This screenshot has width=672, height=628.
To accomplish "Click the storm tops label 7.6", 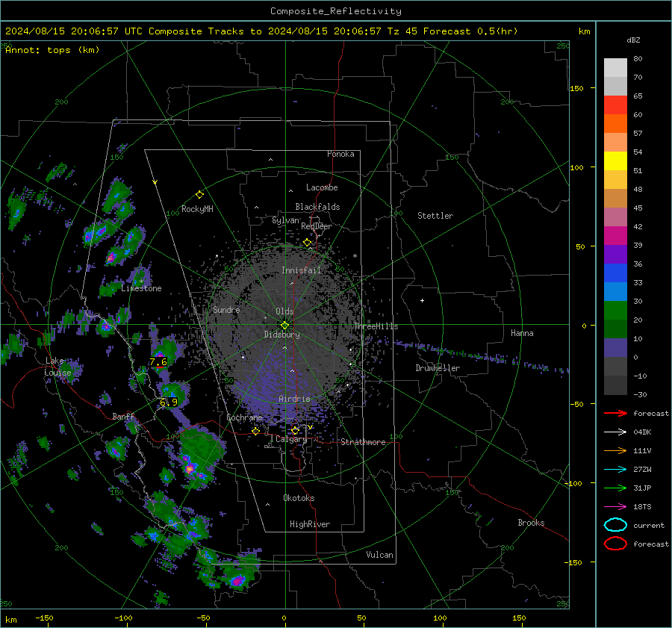I will 158,362.
